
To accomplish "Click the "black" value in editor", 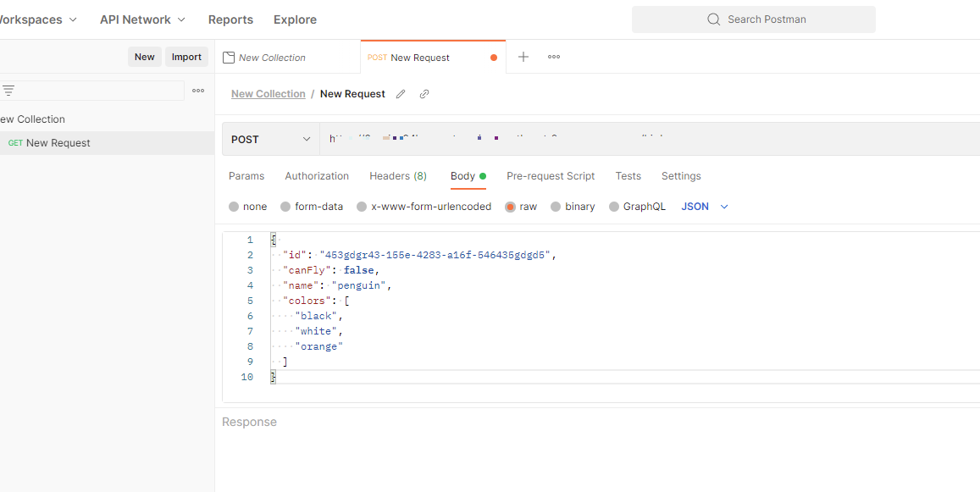I will click(316, 317).
